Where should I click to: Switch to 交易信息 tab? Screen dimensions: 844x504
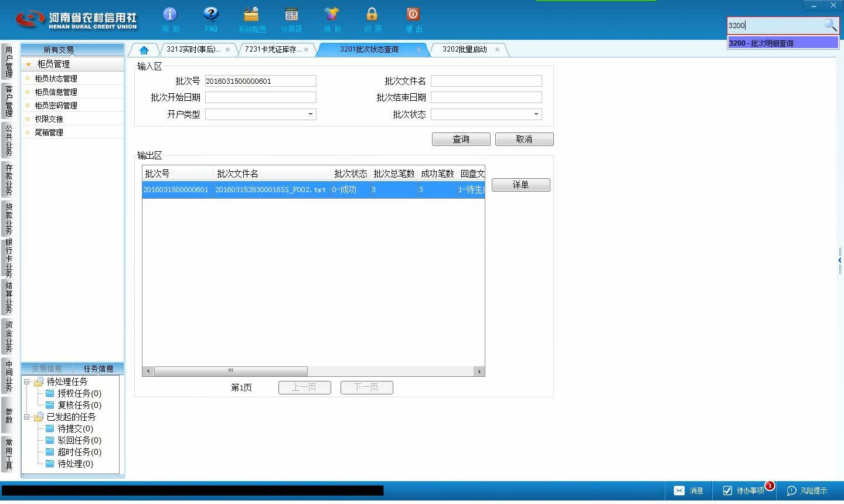click(46, 369)
